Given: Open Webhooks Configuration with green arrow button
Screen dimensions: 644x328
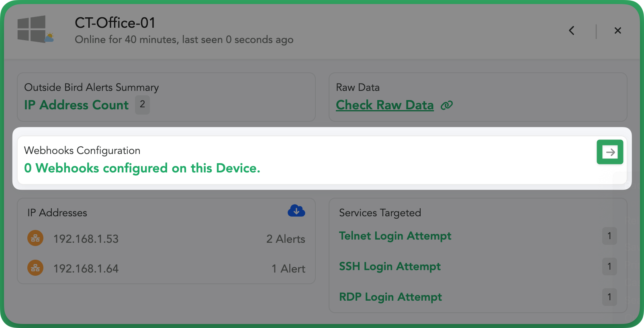Looking at the screenshot, I should pos(610,152).
